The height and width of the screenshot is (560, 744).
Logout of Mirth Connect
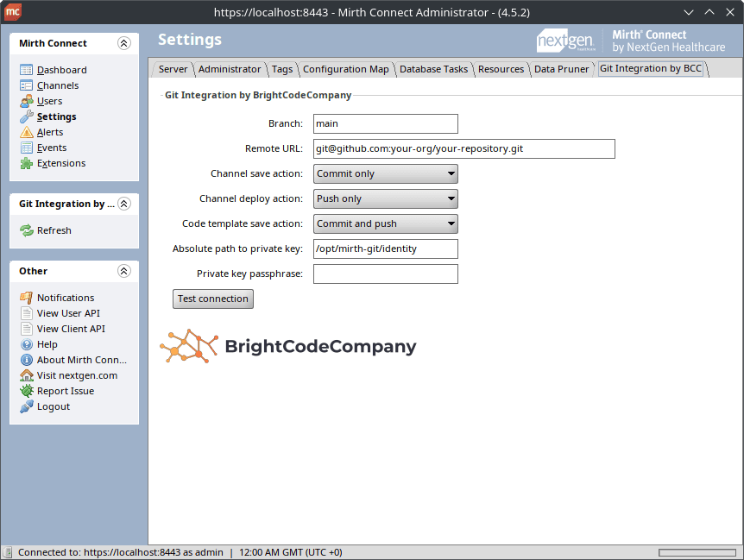tap(46, 406)
